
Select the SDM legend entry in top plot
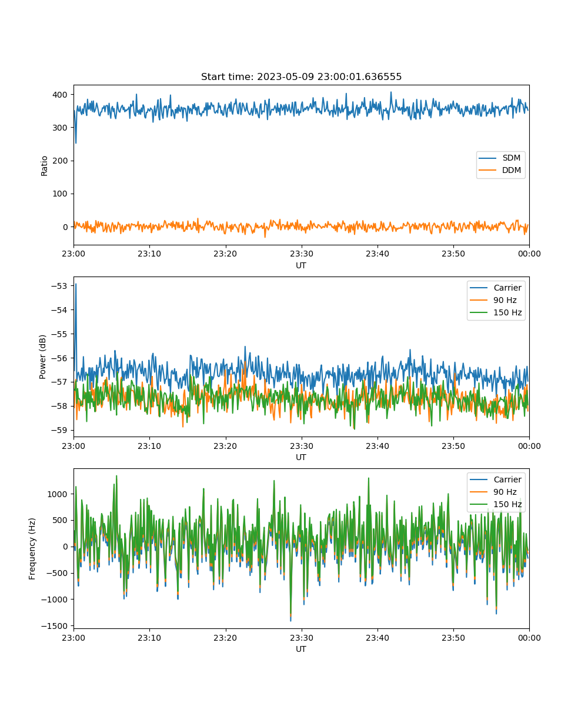[500, 158]
